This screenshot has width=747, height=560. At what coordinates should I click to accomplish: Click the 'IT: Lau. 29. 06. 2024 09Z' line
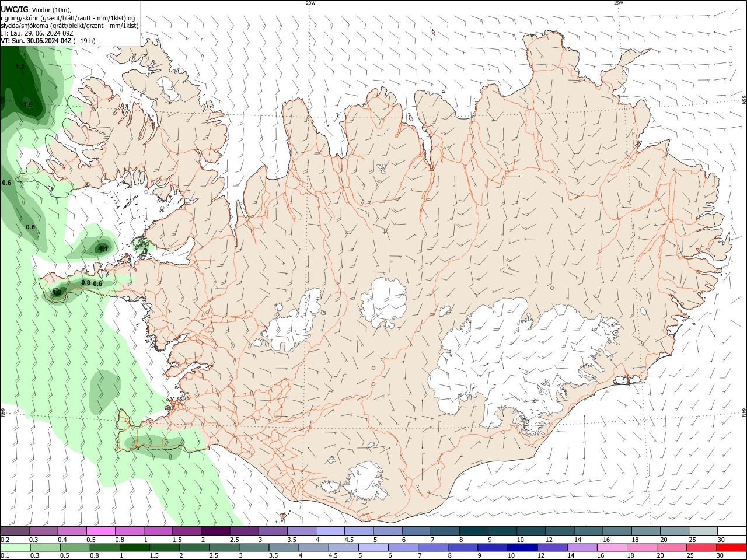[x=37, y=33]
